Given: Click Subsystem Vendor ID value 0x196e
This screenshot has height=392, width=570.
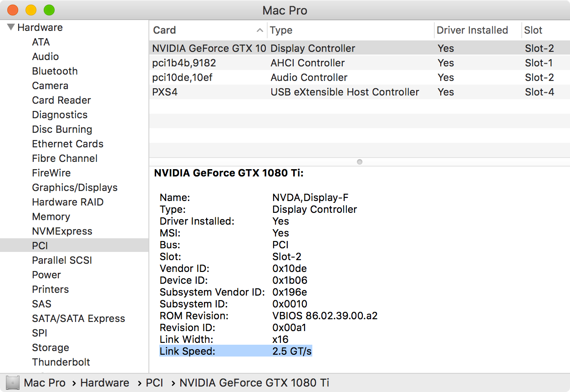Looking at the screenshot, I should point(290,292).
